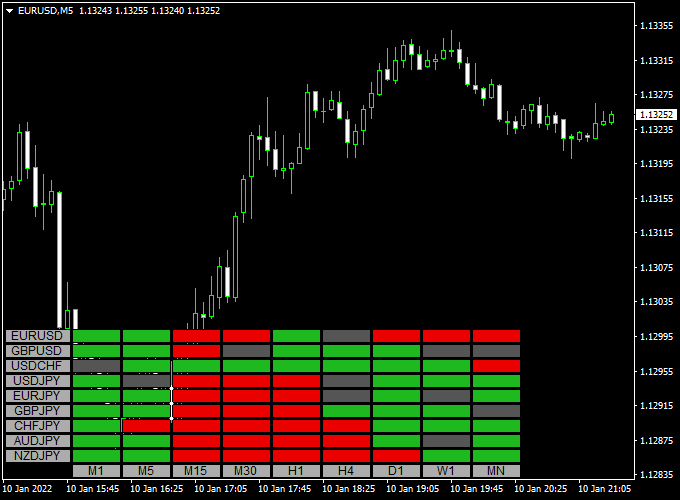Click the green GBPJPY H4 signal cell

coord(347,411)
